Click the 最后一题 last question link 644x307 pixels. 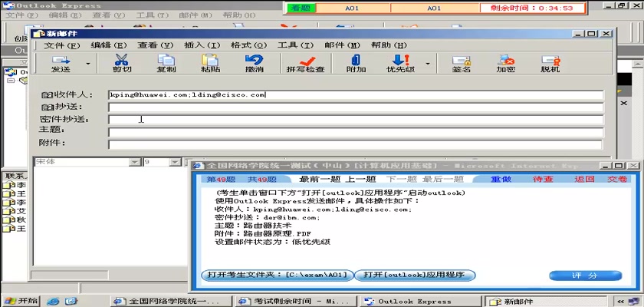tap(443, 179)
